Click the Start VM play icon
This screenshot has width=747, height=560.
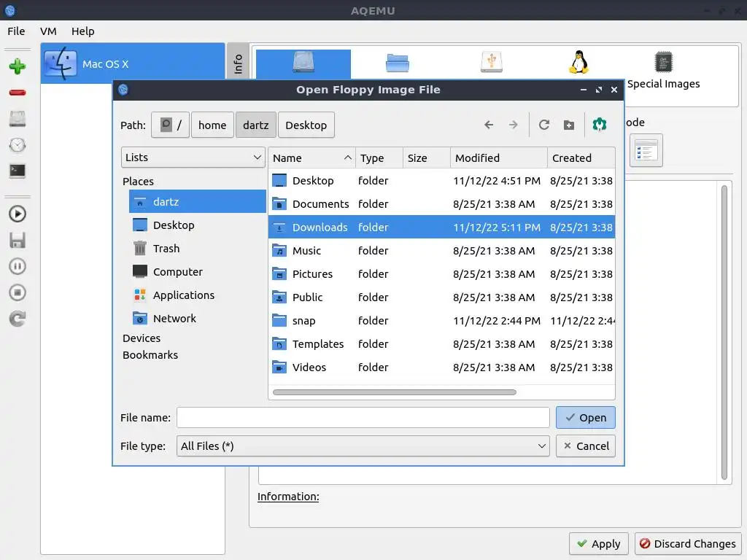[18, 214]
